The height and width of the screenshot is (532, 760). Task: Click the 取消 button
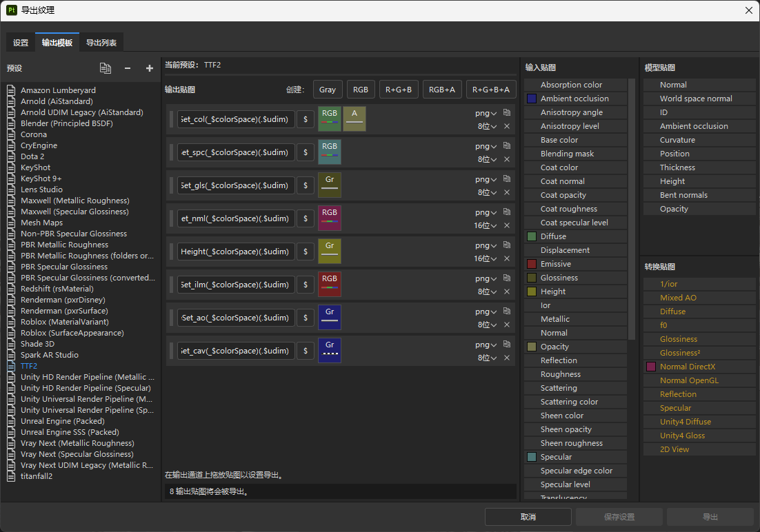528,517
